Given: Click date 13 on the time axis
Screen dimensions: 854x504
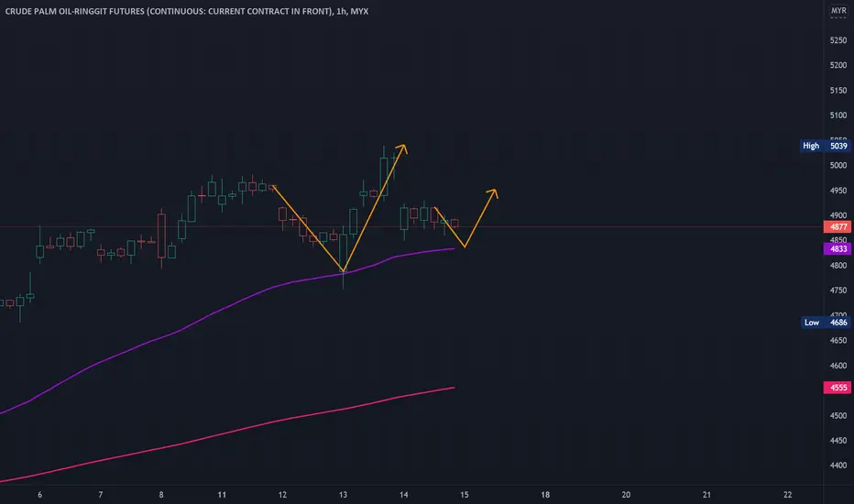Looking at the screenshot, I should pos(343,495).
